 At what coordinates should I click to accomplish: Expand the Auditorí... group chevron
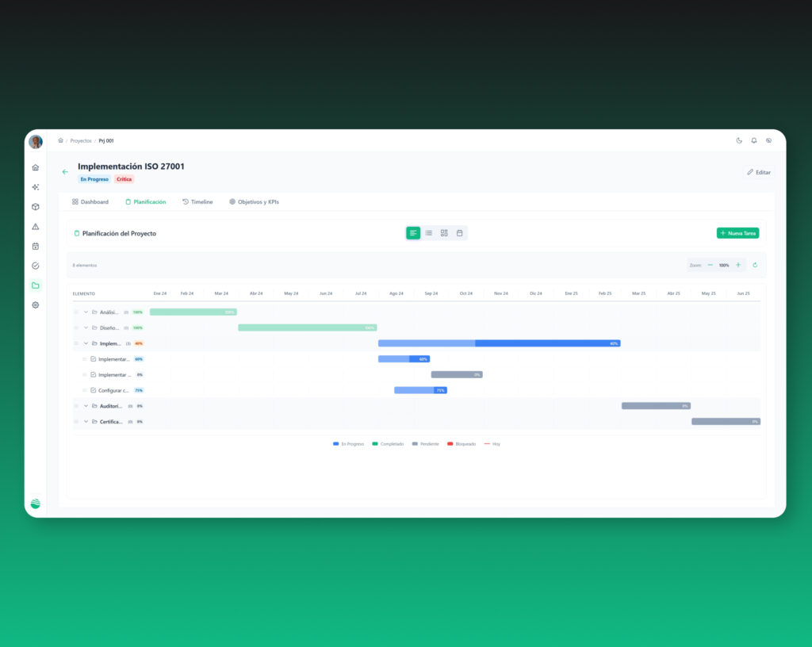[86, 406]
